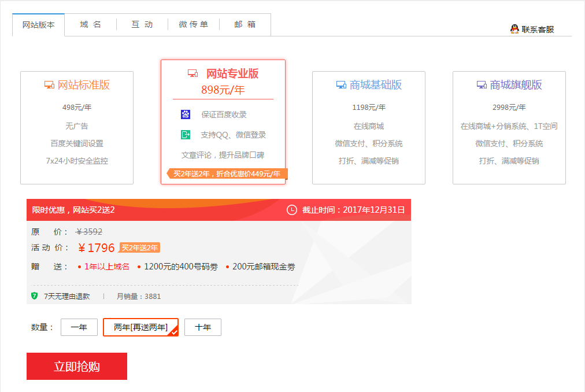Click the monitor icon on 商城旗舰版 card
This screenshot has width=585, height=392.
click(x=481, y=84)
